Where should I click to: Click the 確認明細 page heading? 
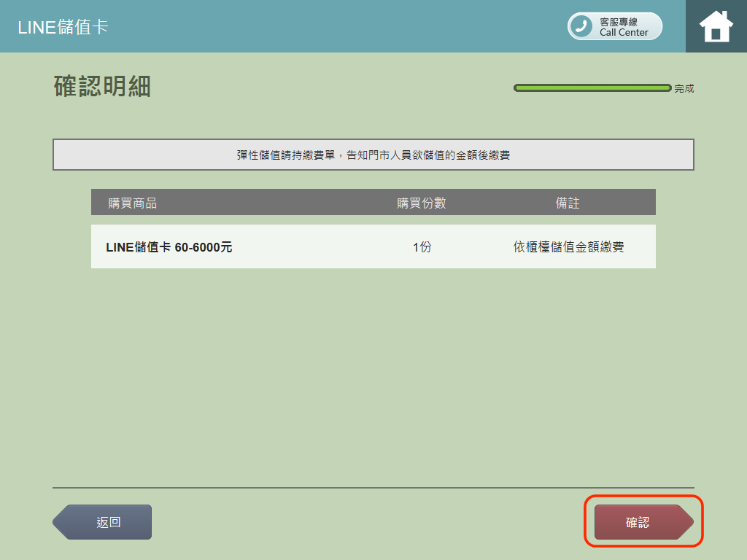(x=102, y=87)
